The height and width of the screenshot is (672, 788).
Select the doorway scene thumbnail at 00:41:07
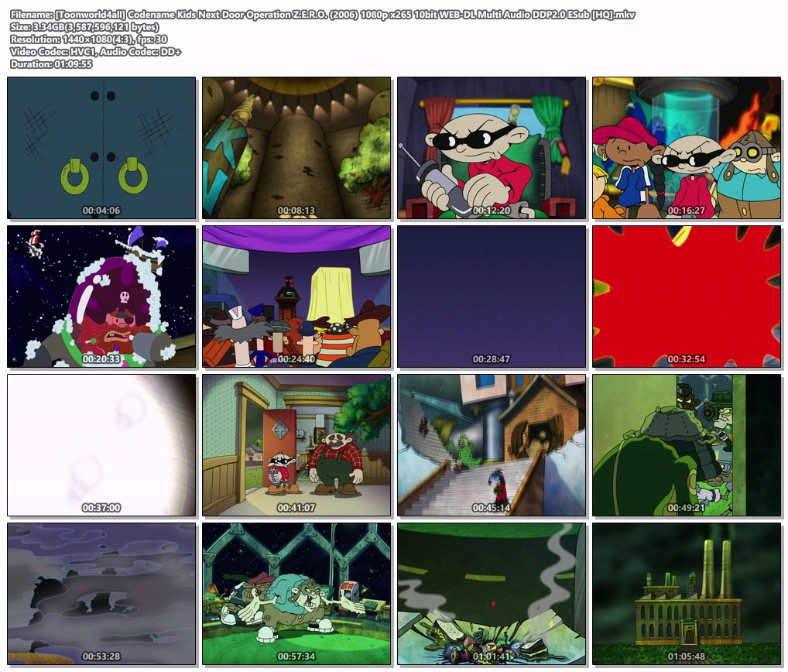[296, 445]
